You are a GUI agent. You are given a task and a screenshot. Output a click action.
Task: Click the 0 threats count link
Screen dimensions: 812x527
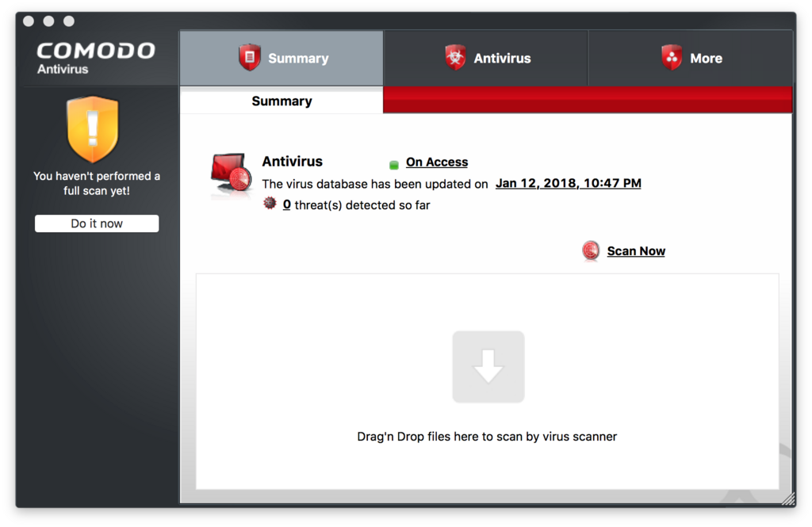pyautogui.click(x=287, y=205)
